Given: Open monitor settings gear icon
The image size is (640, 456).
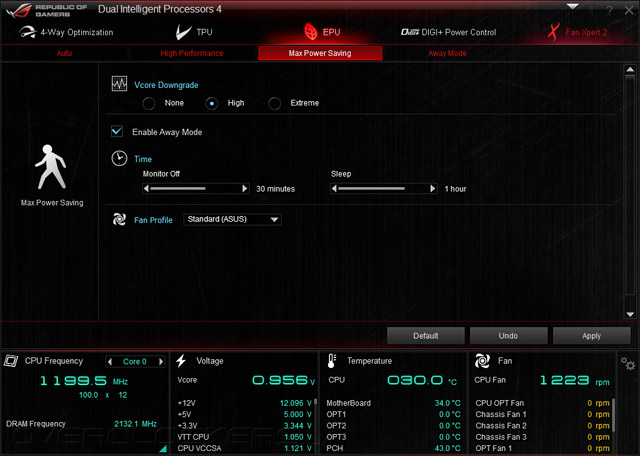Looking at the screenshot, I should (628, 363).
